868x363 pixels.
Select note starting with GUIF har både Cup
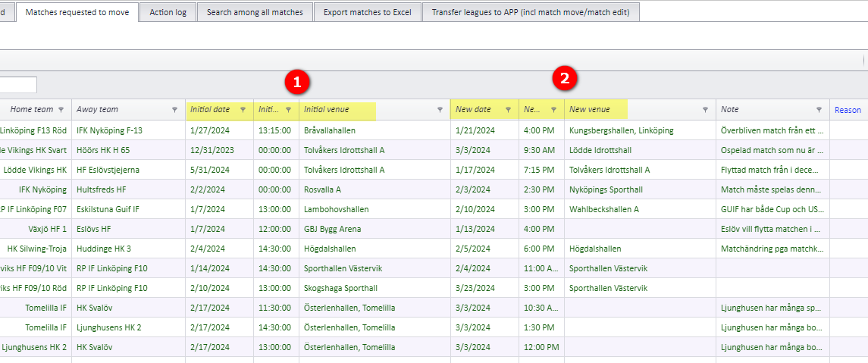[x=772, y=209]
